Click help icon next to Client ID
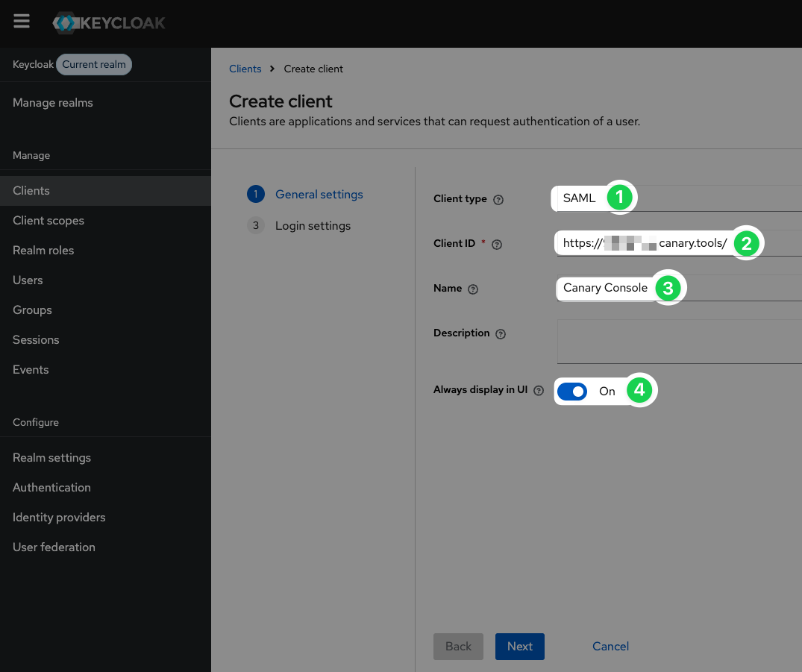 (x=497, y=245)
